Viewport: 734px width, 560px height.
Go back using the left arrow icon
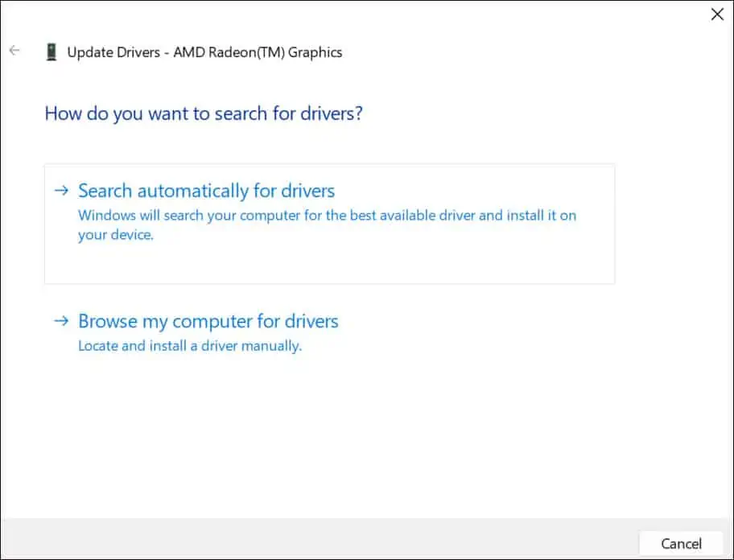[x=14, y=51]
